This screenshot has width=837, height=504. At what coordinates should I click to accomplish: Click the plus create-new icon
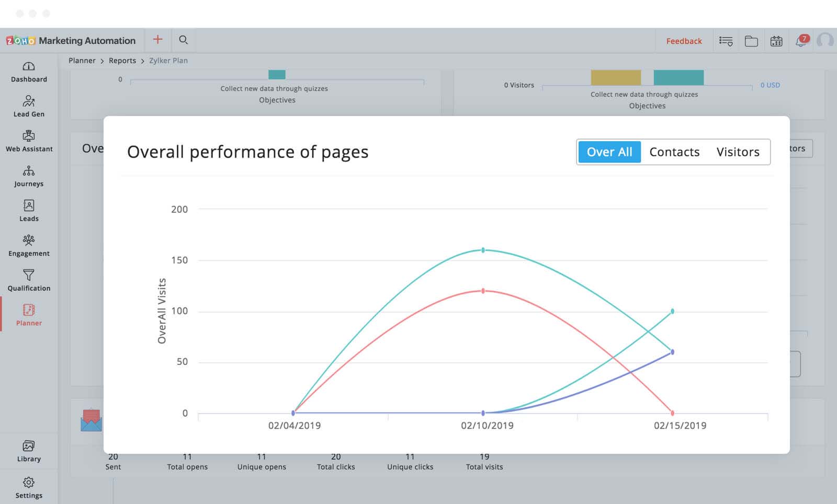click(x=157, y=40)
